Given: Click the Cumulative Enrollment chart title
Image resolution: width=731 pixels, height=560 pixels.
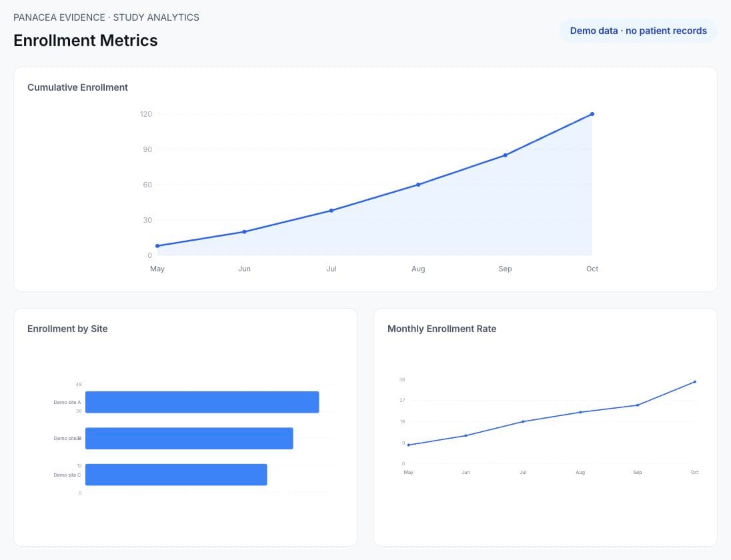Looking at the screenshot, I should pos(77,87).
